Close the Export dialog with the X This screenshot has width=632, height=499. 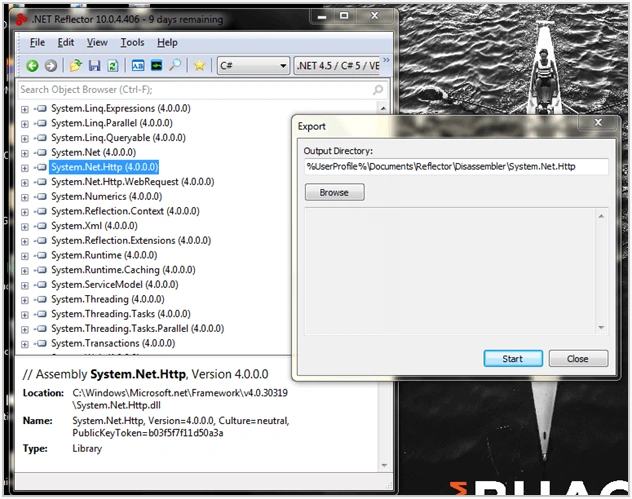[x=598, y=123]
